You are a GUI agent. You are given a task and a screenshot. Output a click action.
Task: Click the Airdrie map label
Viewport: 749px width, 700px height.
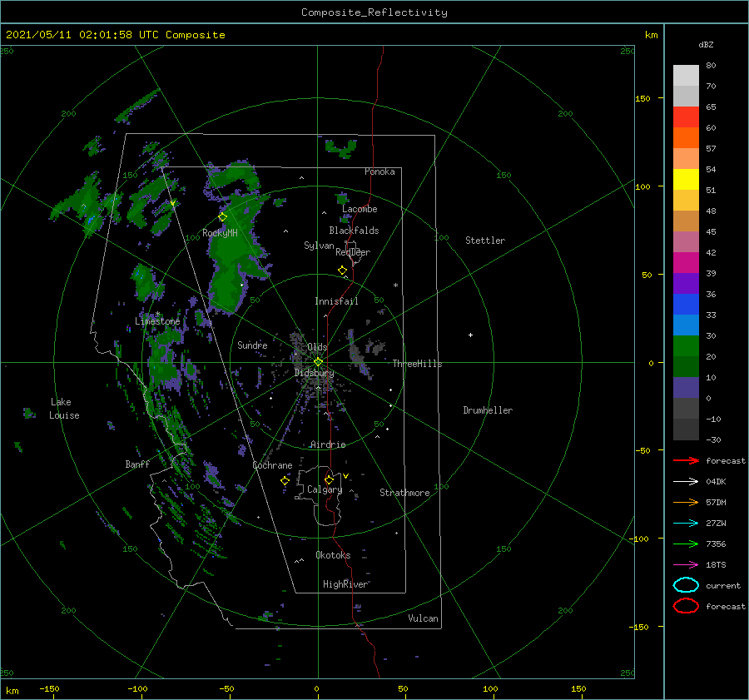(x=328, y=444)
